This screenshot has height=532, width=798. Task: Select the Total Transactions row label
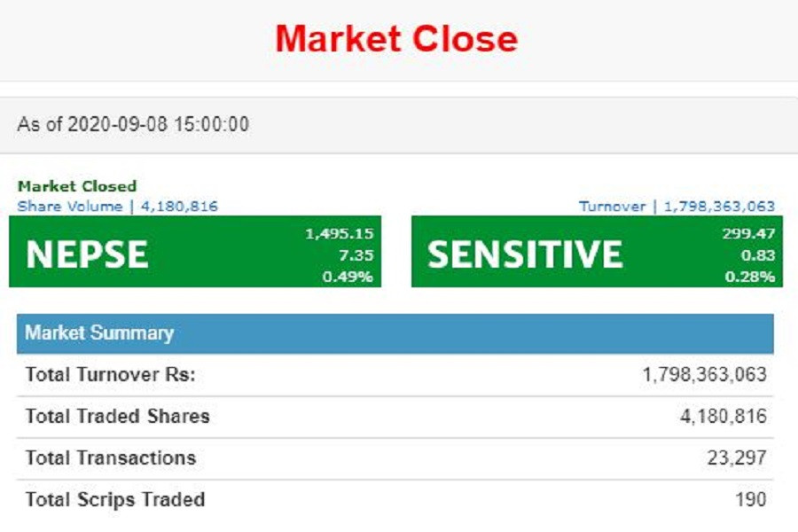[x=110, y=458]
